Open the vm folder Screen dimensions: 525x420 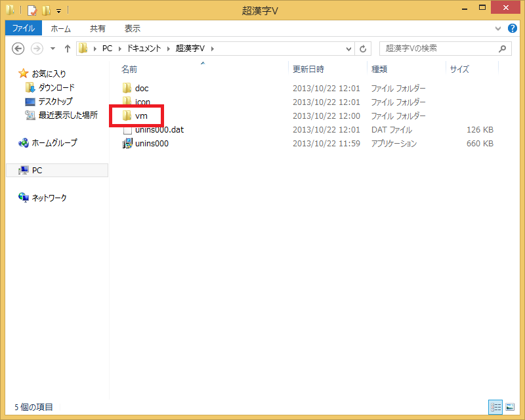[140, 115]
